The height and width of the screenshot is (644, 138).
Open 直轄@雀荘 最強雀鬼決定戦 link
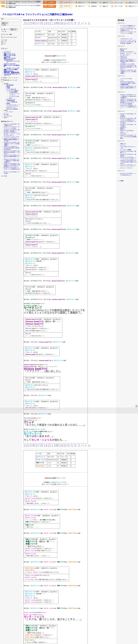pyautogui.click(x=11, y=72)
